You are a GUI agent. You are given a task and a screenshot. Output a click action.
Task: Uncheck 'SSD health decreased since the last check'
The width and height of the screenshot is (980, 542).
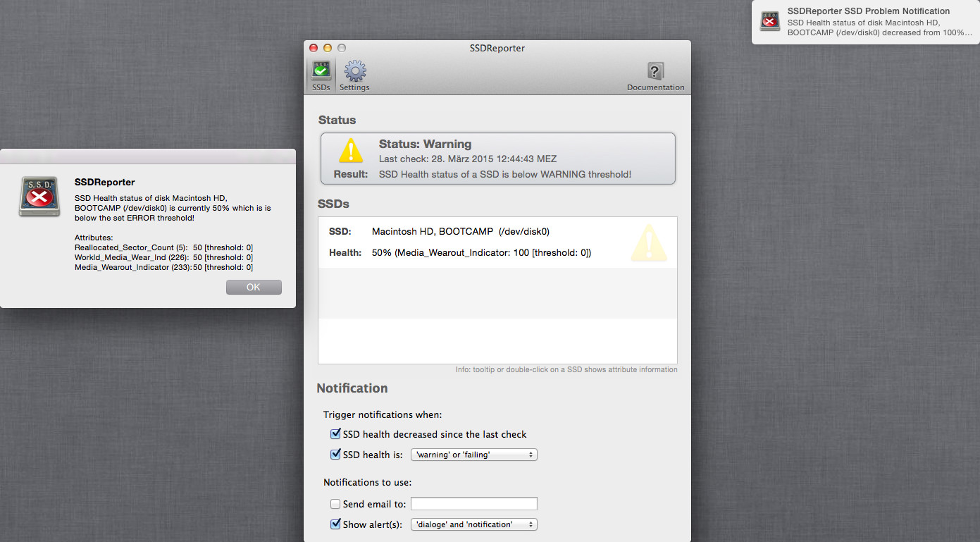335,434
